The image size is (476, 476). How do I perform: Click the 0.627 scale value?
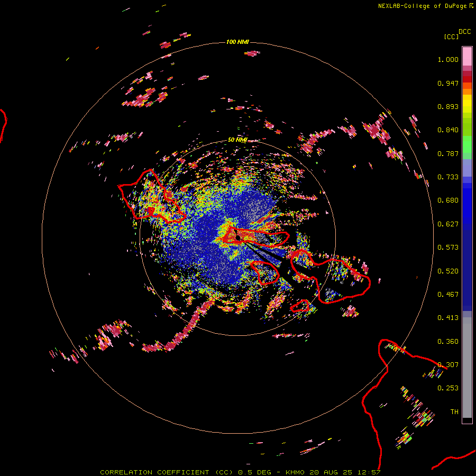click(x=448, y=224)
